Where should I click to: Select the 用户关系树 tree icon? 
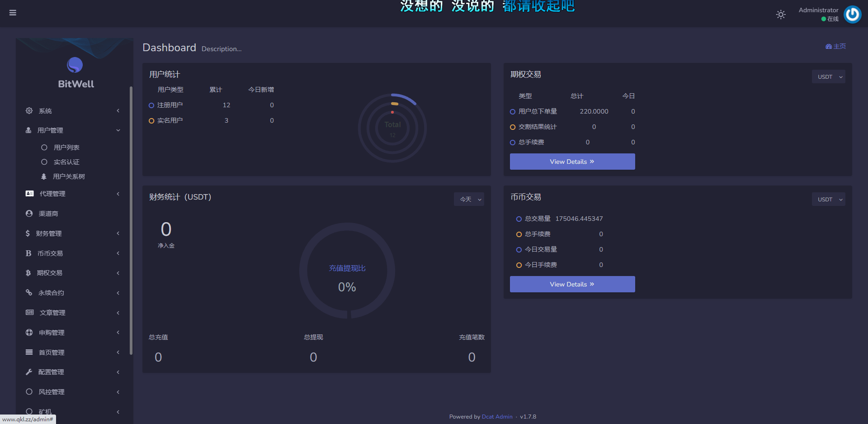(x=44, y=176)
